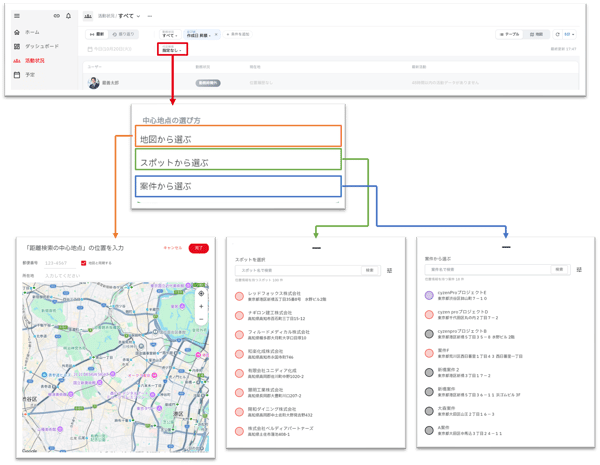Open 予定 in the sidebar

30,75
